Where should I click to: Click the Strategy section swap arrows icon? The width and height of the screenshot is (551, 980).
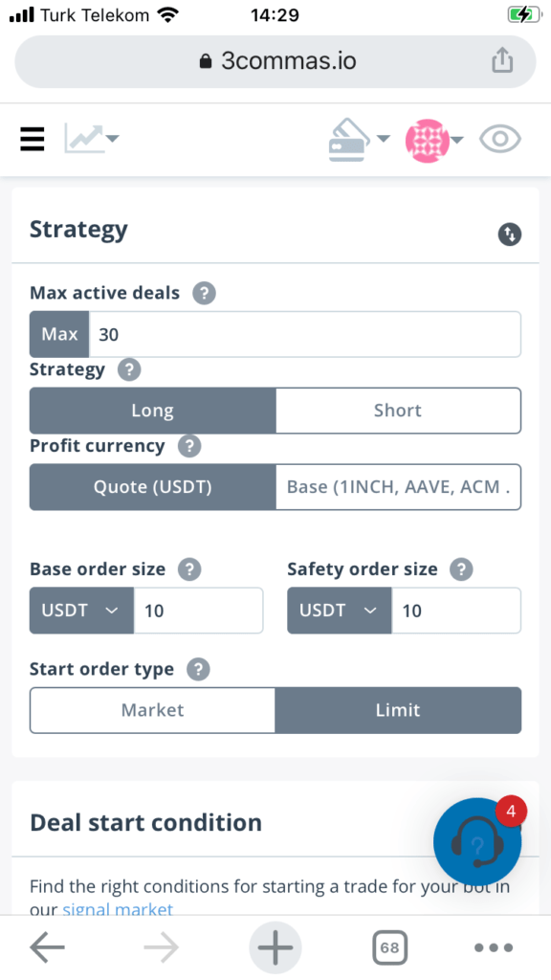tap(510, 234)
